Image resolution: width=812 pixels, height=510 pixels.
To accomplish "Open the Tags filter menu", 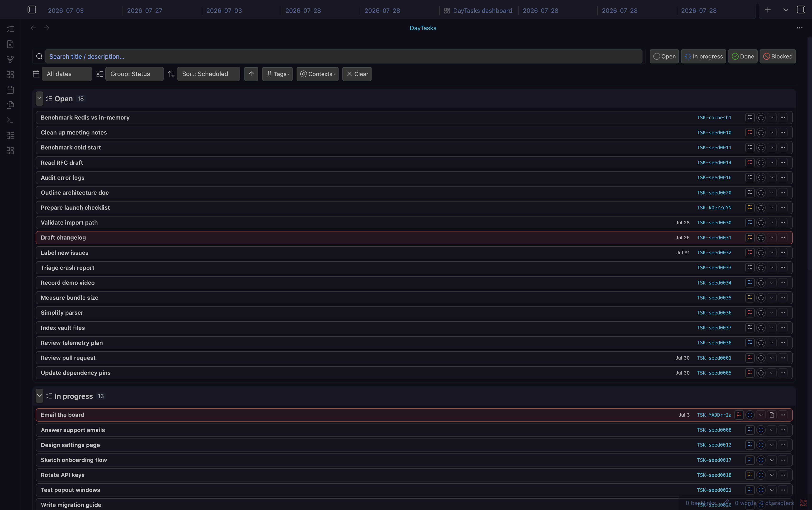I will (277, 74).
